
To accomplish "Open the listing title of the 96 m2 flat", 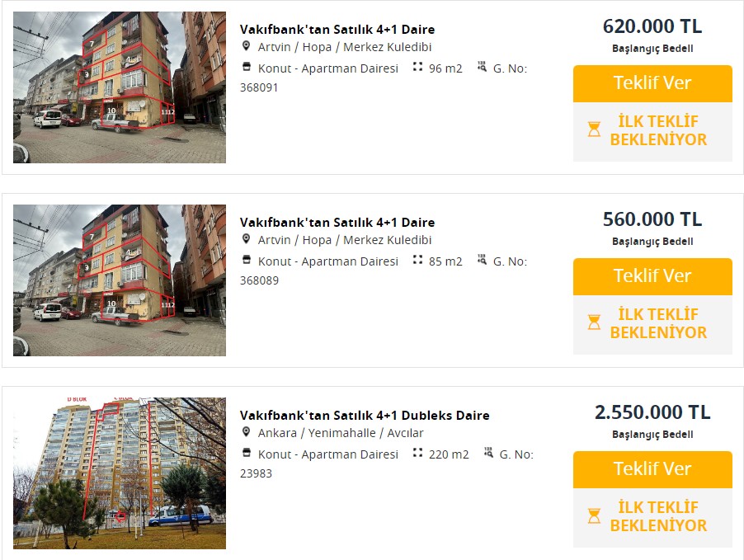I will [x=337, y=30].
